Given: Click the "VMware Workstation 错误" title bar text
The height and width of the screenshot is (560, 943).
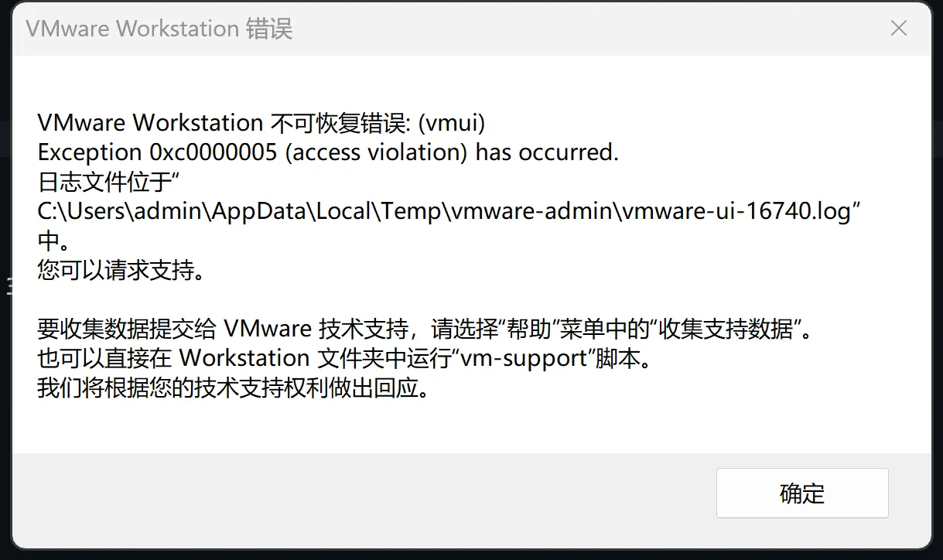Looking at the screenshot, I should pyautogui.click(x=159, y=29).
